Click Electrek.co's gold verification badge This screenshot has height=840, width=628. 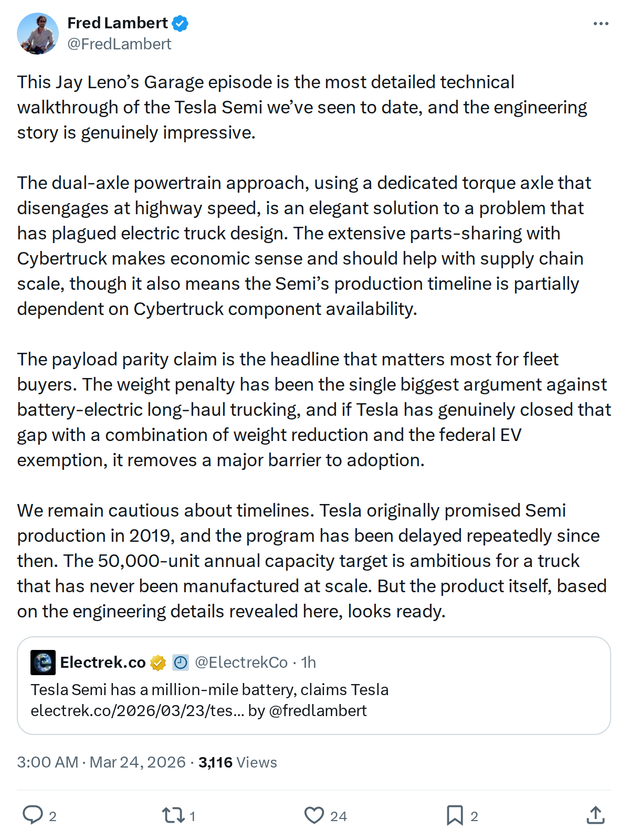point(156,663)
